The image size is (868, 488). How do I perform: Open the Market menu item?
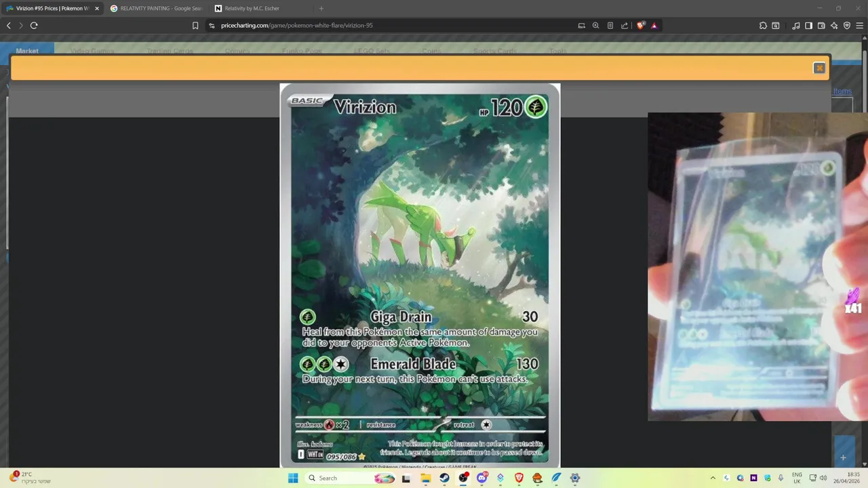coord(27,51)
